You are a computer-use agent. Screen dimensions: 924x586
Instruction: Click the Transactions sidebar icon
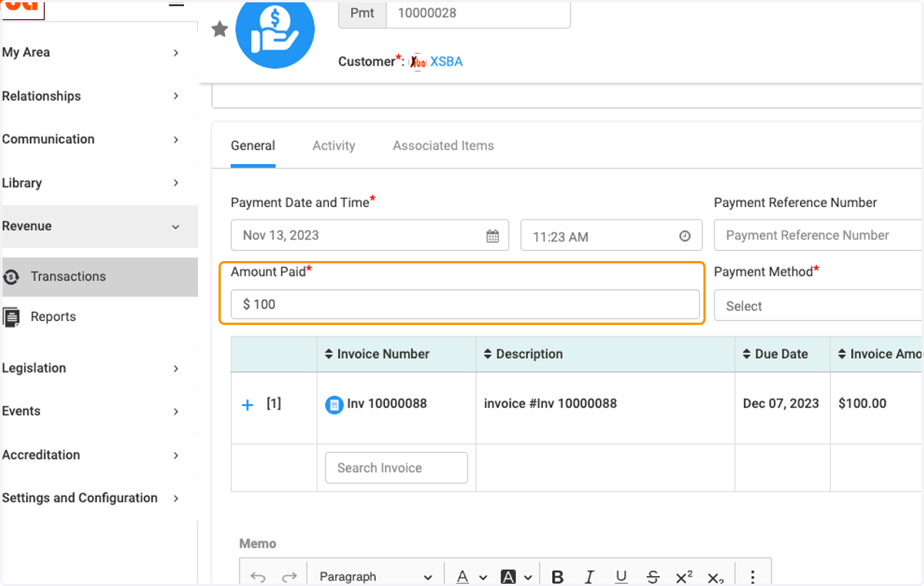(x=11, y=276)
